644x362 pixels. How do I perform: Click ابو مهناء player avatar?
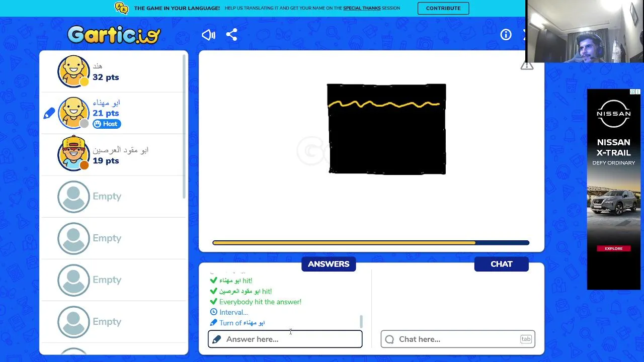coord(73,113)
